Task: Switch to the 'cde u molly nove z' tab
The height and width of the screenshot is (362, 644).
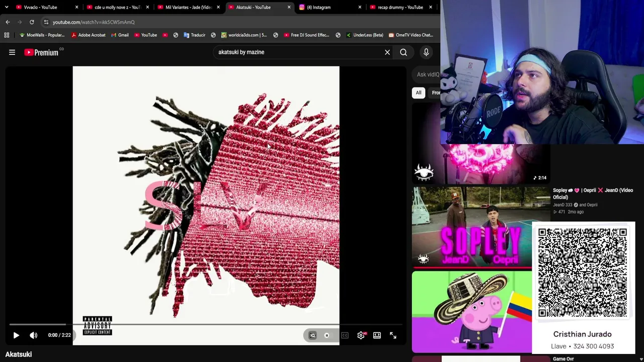Action: [117, 7]
